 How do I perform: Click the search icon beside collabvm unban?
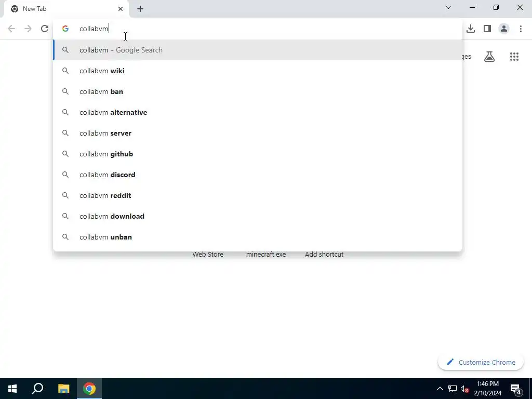pyautogui.click(x=65, y=237)
